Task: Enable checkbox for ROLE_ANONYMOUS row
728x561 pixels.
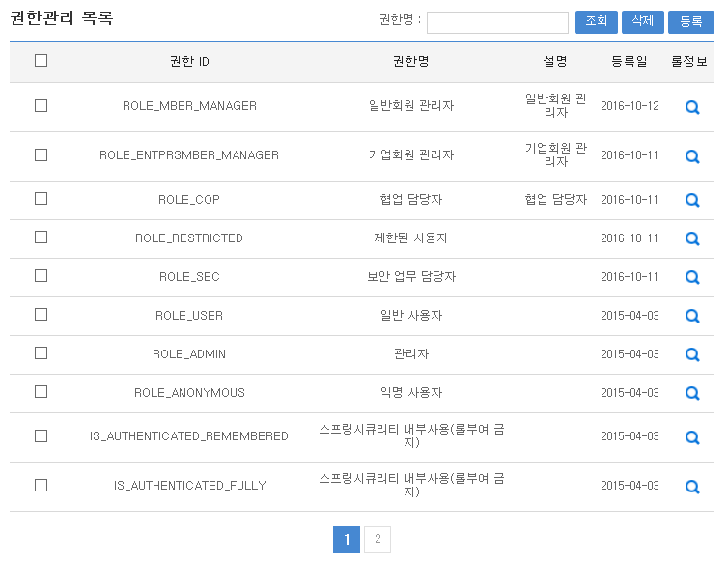Action: coord(41,392)
